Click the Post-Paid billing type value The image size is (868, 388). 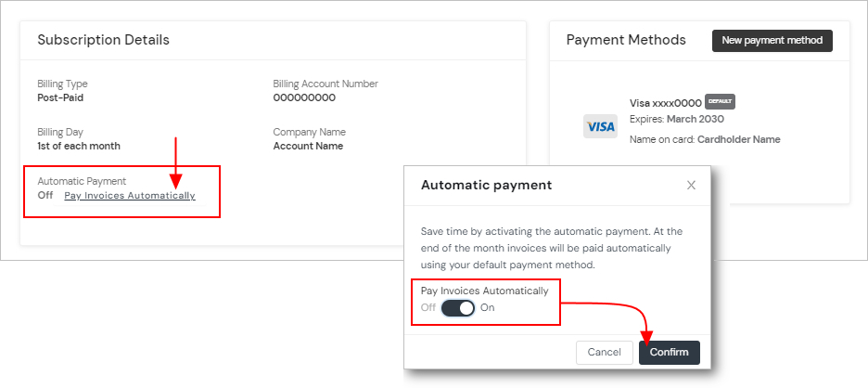click(x=60, y=97)
